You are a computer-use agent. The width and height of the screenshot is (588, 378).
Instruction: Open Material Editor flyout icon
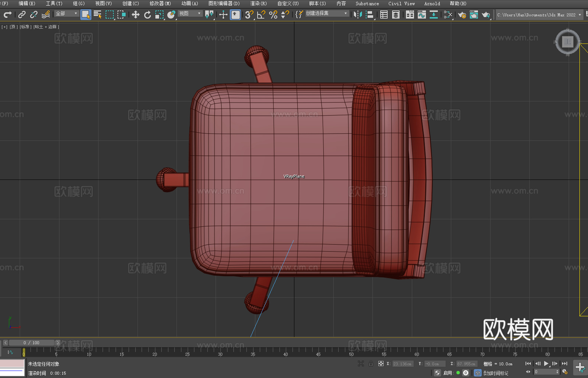point(448,14)
